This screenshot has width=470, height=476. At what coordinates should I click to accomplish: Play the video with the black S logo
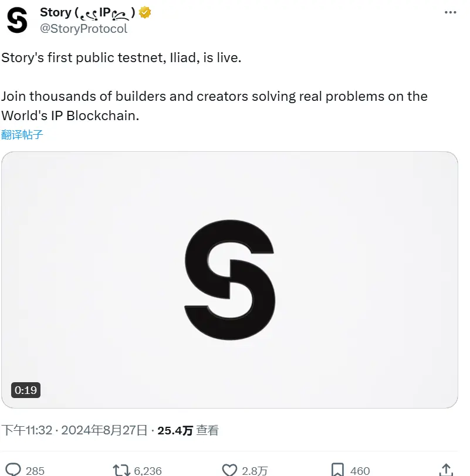(230, 280)
